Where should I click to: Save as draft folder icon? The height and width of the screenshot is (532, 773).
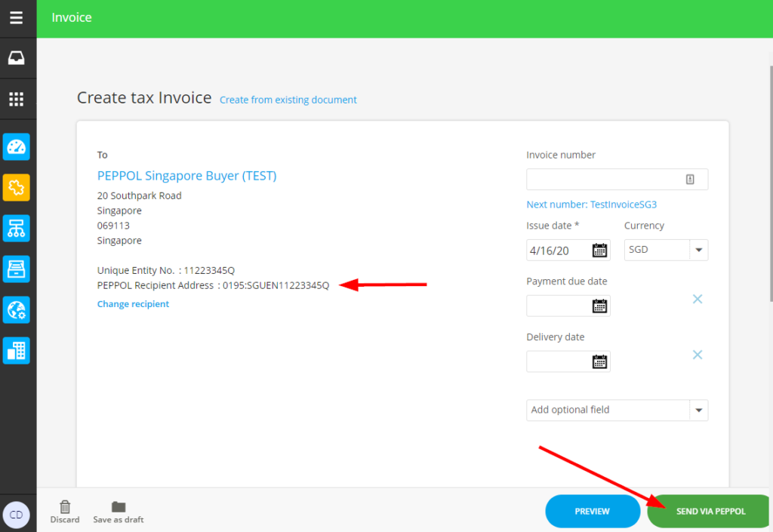tap(119, 512)
